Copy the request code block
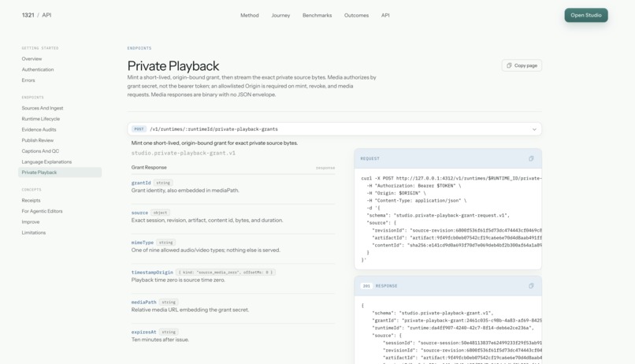635x364 pixels. (x=531, y=158)
